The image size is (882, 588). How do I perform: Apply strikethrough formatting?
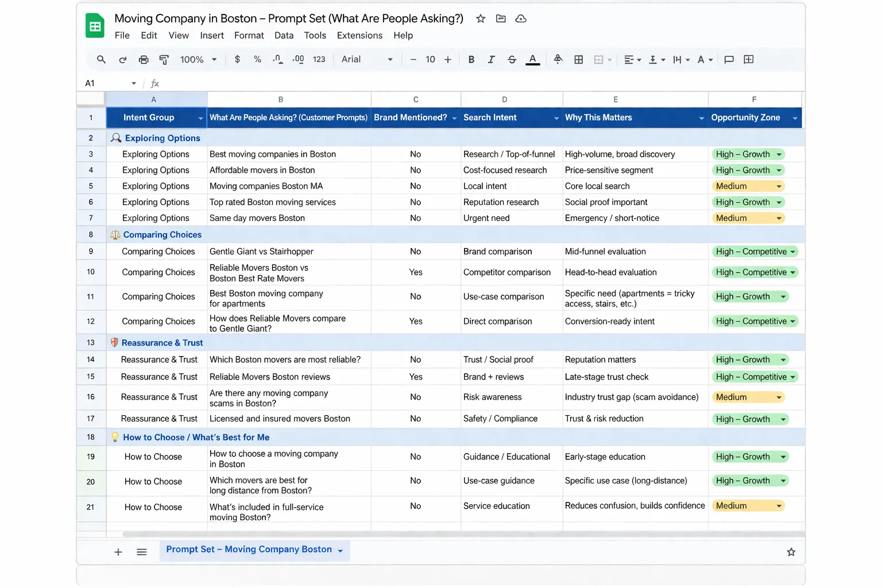pyautogui.click(x=512, y=60)
